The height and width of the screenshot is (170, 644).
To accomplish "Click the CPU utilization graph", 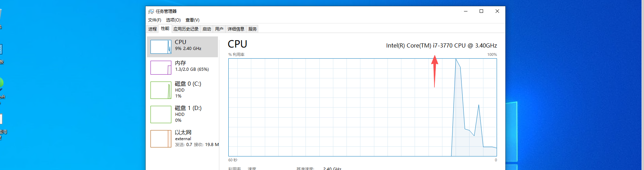I will (362, 107).
